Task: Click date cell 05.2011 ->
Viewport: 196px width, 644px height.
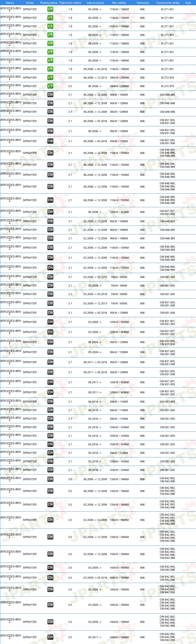Action: (x=95, y=637)
